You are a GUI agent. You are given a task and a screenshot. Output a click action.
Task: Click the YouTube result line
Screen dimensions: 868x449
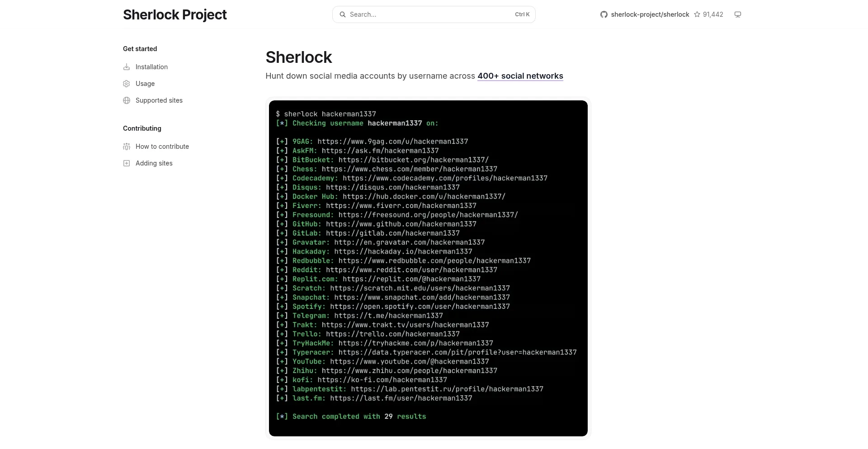[x=382, y=361]
